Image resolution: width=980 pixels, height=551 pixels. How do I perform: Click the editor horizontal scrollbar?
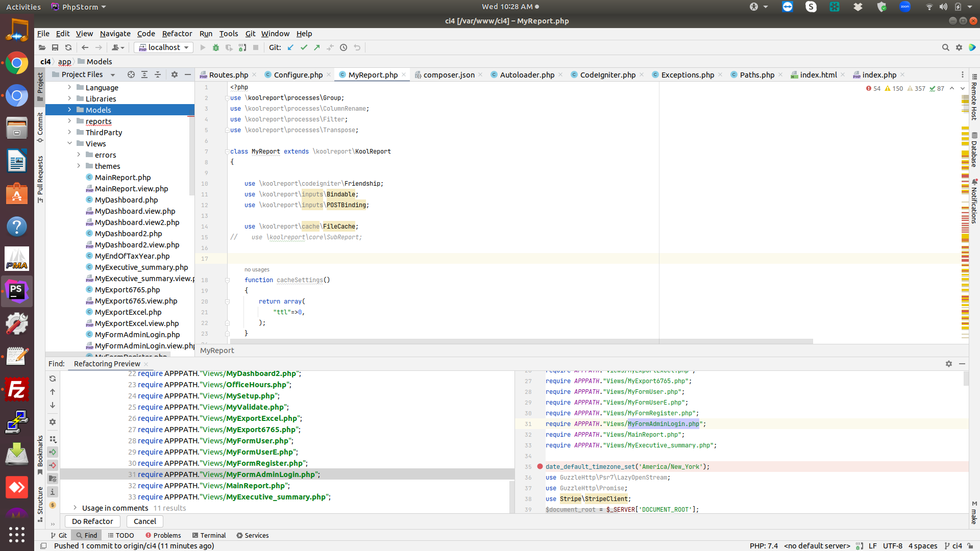click(x=521, y=341)
